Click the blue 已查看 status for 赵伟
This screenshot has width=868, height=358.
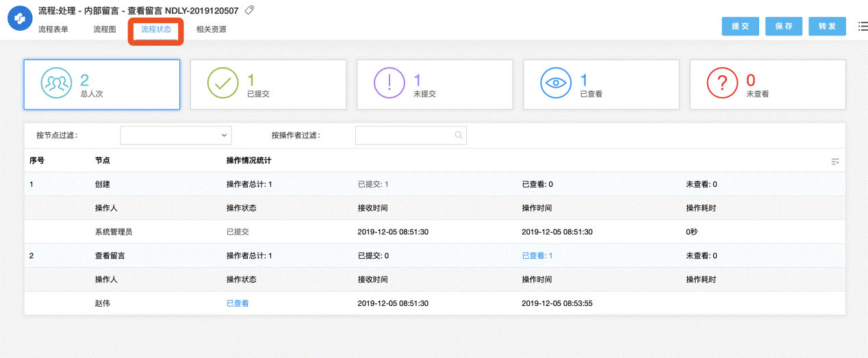point(238,303)
